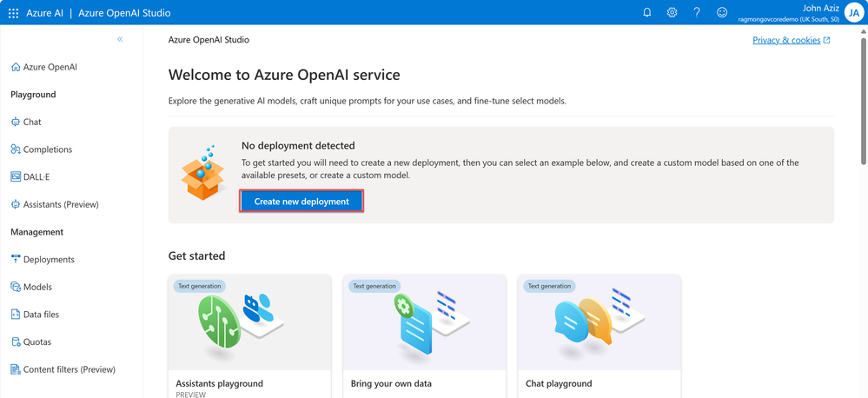Open Content filters (Preview) label

70,369
